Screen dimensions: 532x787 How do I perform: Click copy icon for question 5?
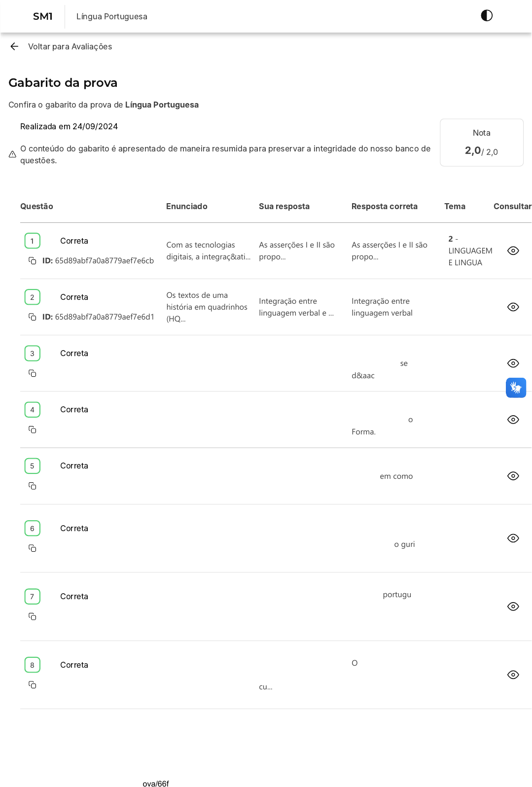click(33, 486)
